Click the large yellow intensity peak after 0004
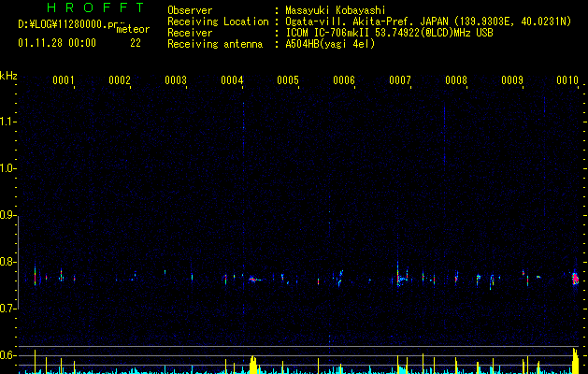Screen dimensions: 588x374 click(253, 365)
